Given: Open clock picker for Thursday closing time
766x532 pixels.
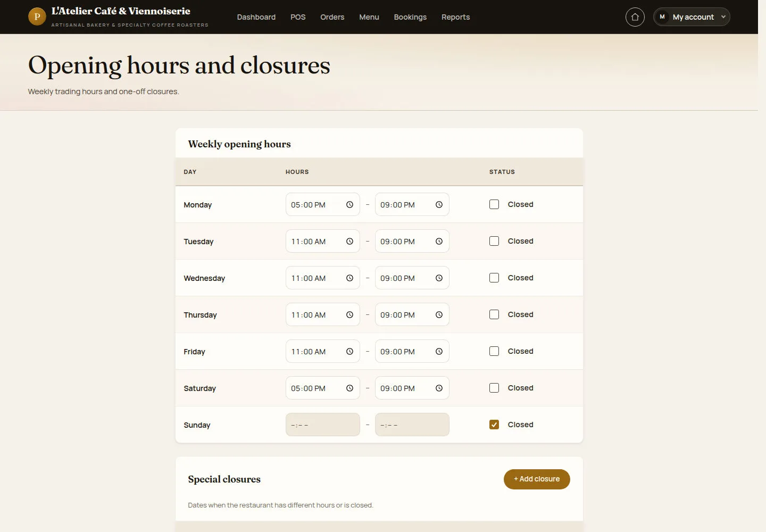Looking at the screenshot, I should click(x=439, y=315).
